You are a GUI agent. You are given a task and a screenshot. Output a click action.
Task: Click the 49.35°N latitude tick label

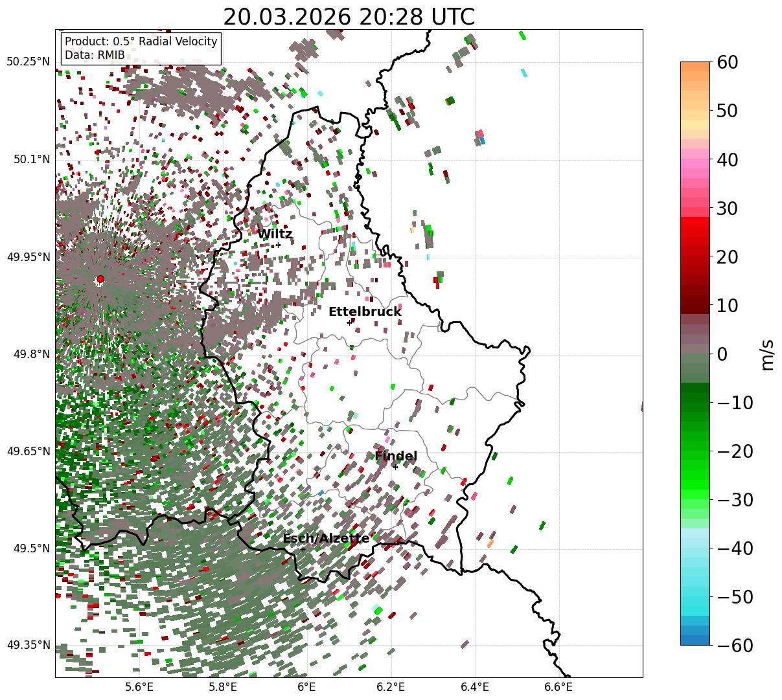pyautogui.click(x=28, y=645)
